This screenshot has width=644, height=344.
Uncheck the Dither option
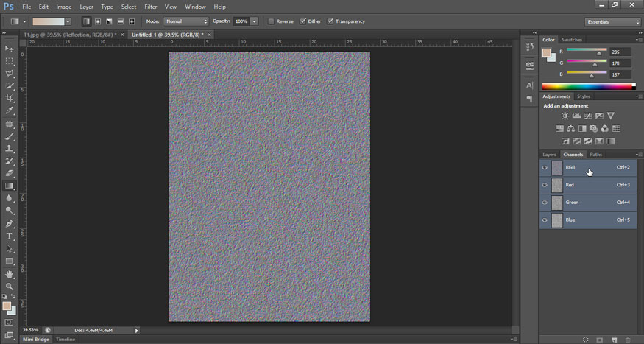pyautogui.click(x=303, y=21)
